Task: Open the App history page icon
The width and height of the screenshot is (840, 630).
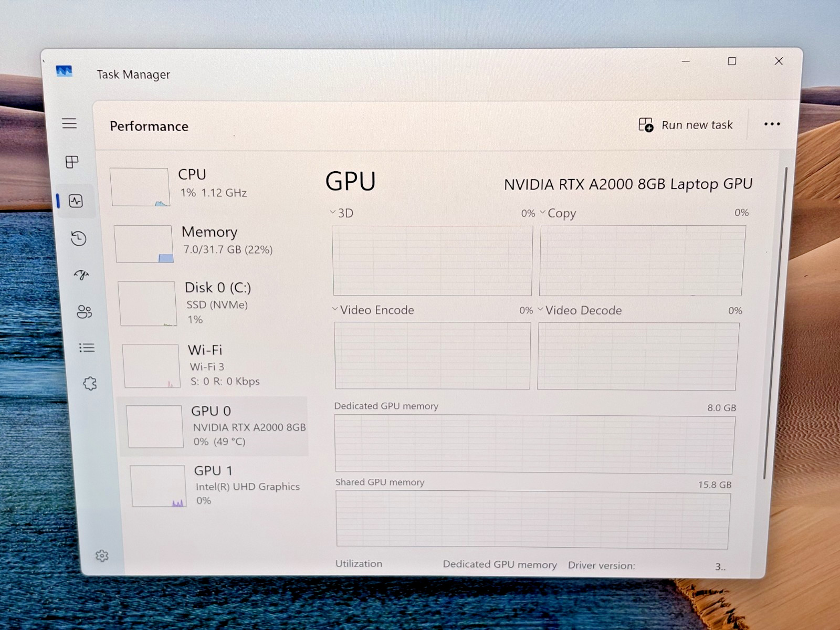Action: click(x=79, y=238)
